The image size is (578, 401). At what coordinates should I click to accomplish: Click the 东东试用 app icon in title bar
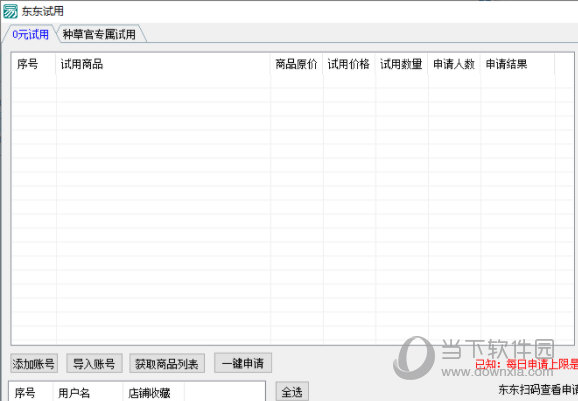coord(10,11)
